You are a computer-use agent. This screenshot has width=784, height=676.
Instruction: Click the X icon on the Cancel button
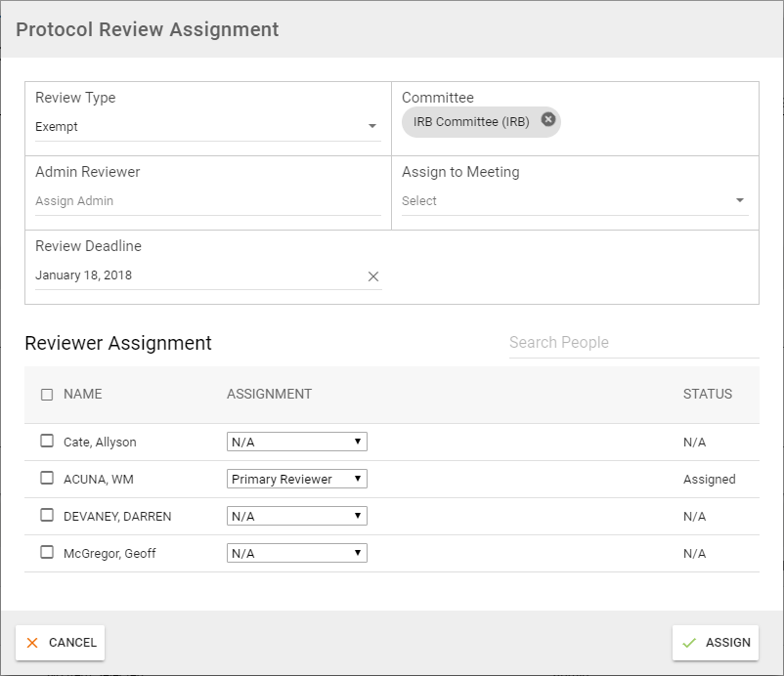click(x=32, y=643)
